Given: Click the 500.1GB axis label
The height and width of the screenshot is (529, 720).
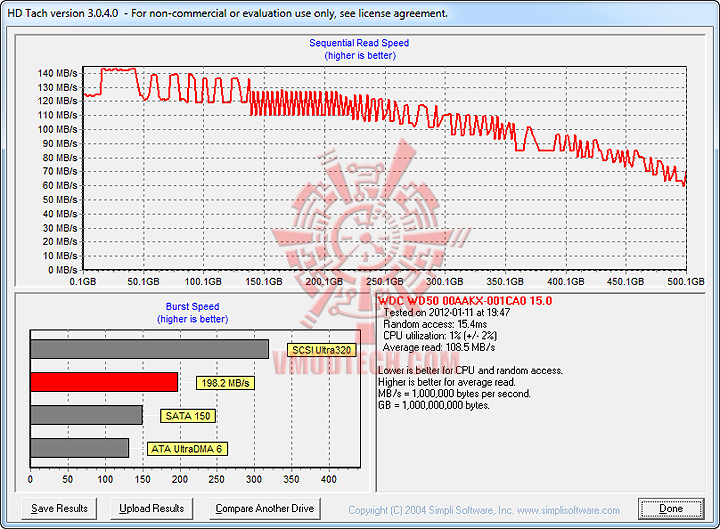Looking at the screenshot, I should pos(686,281).
